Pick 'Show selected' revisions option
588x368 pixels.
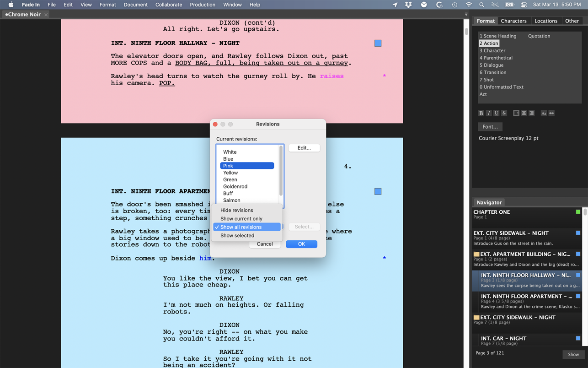237,236
